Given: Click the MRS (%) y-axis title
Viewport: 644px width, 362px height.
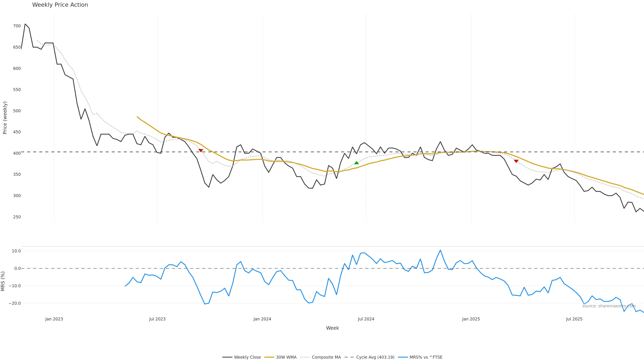Looking at the screenshot, I should point(3,281).
